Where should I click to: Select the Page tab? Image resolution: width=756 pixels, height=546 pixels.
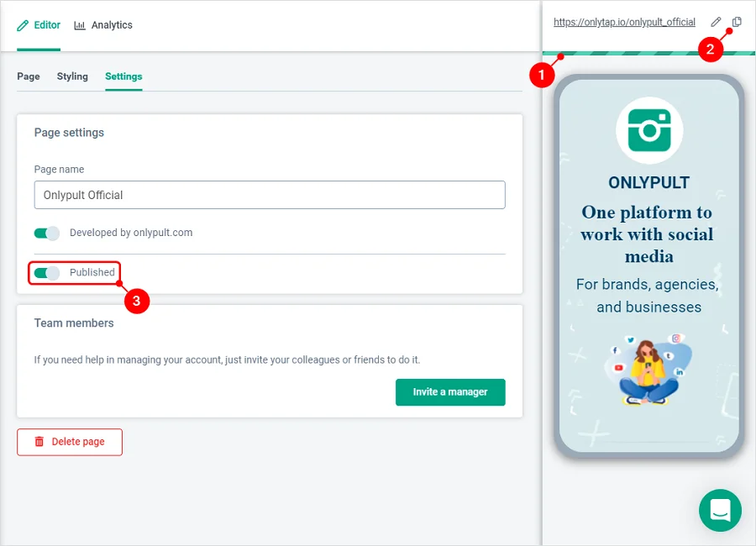click(29, 76)
